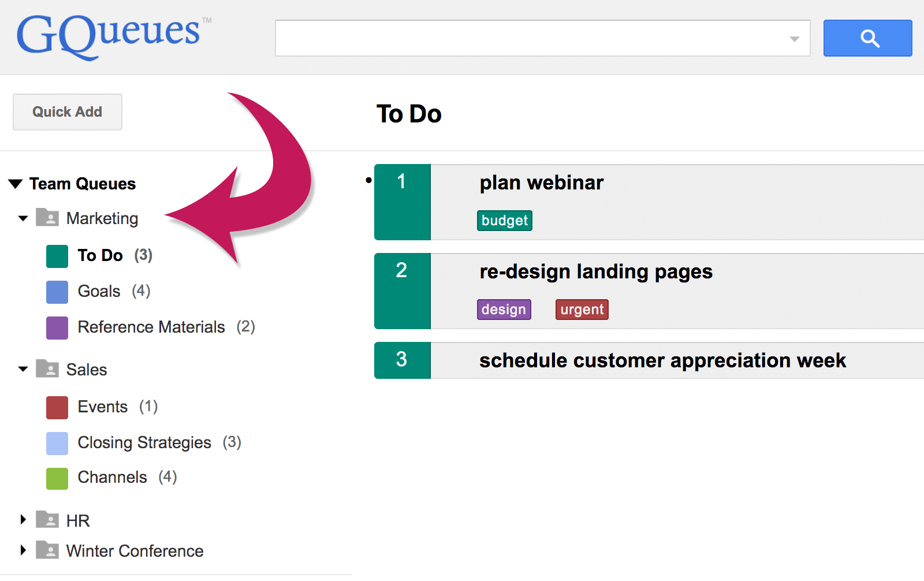This screenshot has height=581, width=924.
Task: Click the budget tag on plan webinar
Action: click(504, 221)
